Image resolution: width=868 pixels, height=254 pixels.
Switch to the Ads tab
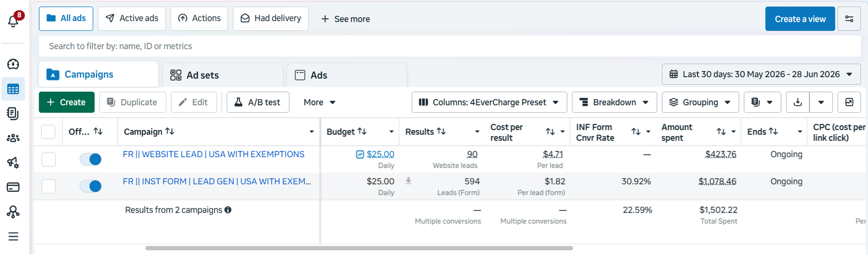point(347,75)
